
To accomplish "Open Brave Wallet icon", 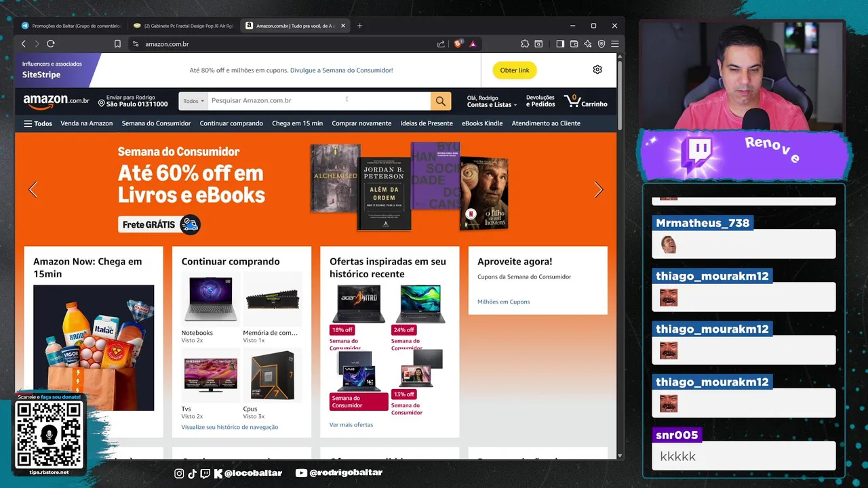I will click(x=574, y=44).
